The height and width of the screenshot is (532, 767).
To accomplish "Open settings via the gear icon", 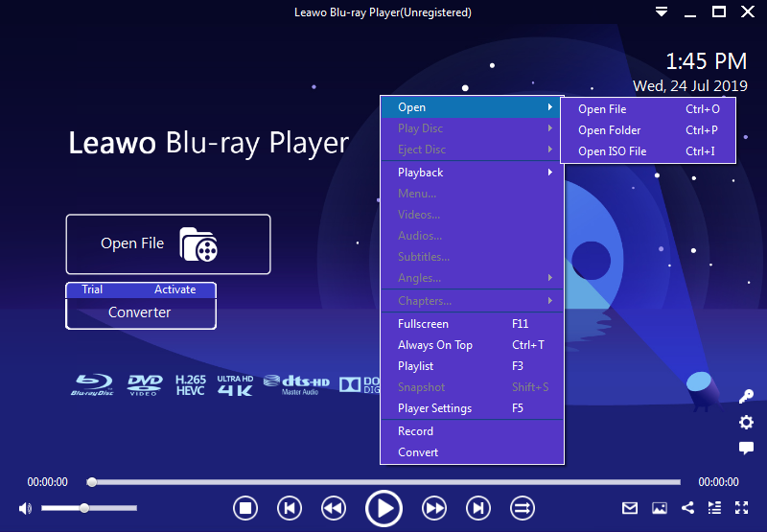I will pos(746,422).
